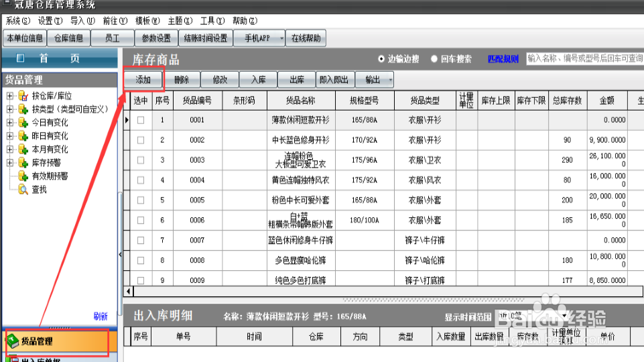Select the 回车搜索 radio option
644x362 pixels.
click(x=434, y=59)
